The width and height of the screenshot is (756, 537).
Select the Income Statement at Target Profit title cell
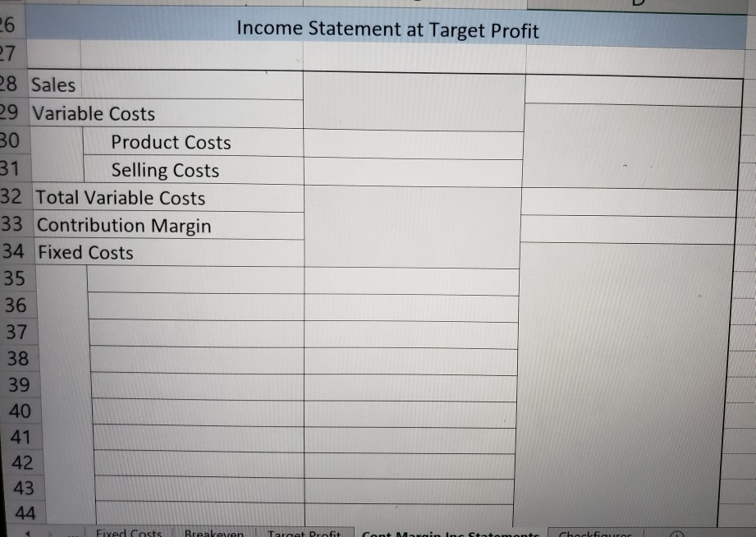tap(387, 30)
